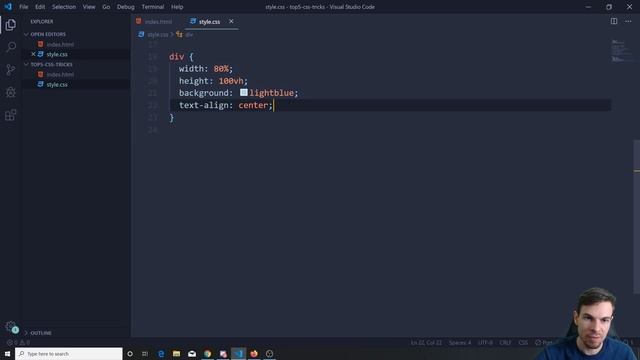This screenshot has width=640, height=360.
Task: Change indentation via Spaces: 4 status
Action: tap(460, 342)
